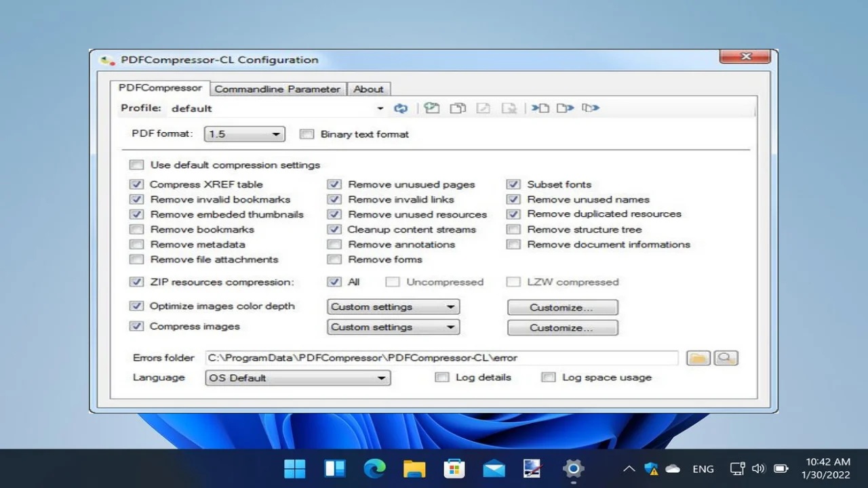Toggle Remove invalid links checkbox
Viewport: 868px width, 488px height.
pyautogui.click(x=334, y=199)
